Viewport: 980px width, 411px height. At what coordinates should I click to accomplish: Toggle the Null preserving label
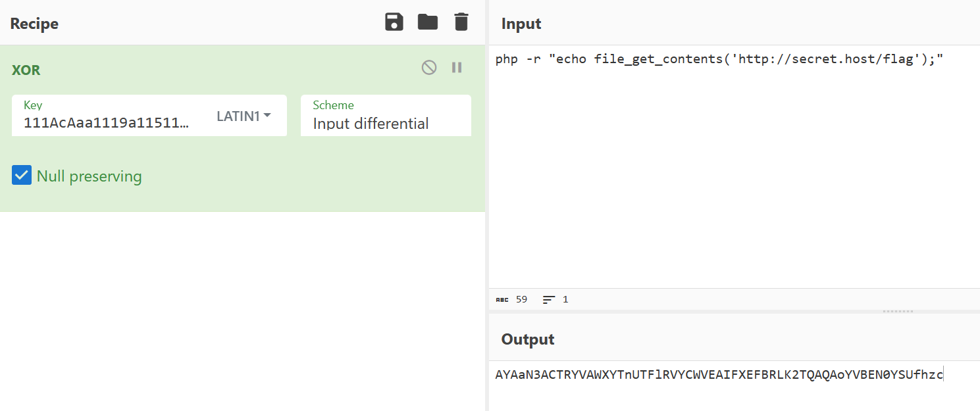[89, 176]
